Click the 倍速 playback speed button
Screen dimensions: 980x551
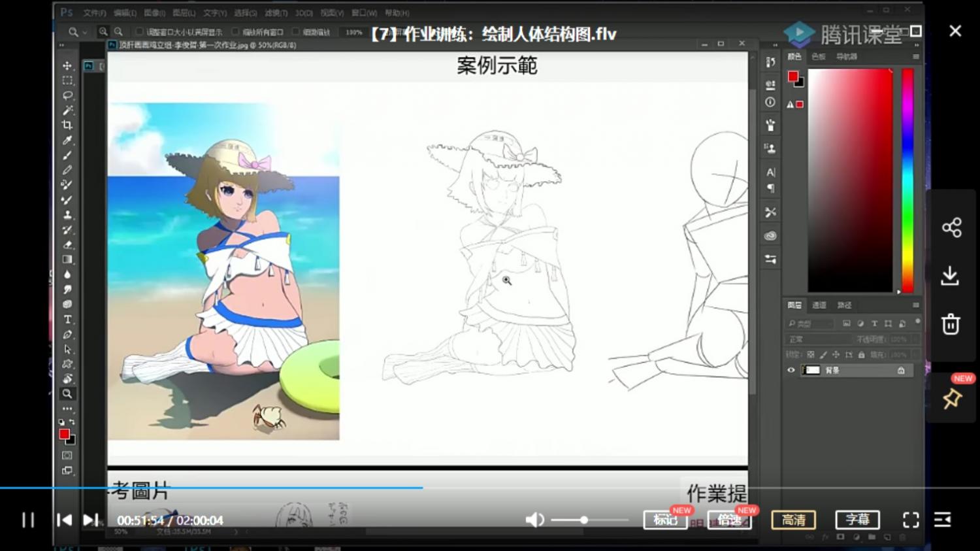coord(730,520)
